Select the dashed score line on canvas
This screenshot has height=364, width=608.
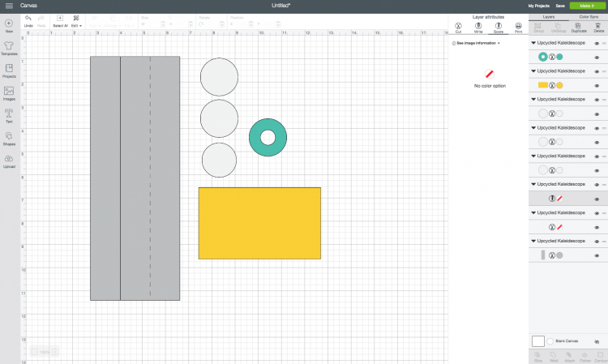tap(151, 178)
